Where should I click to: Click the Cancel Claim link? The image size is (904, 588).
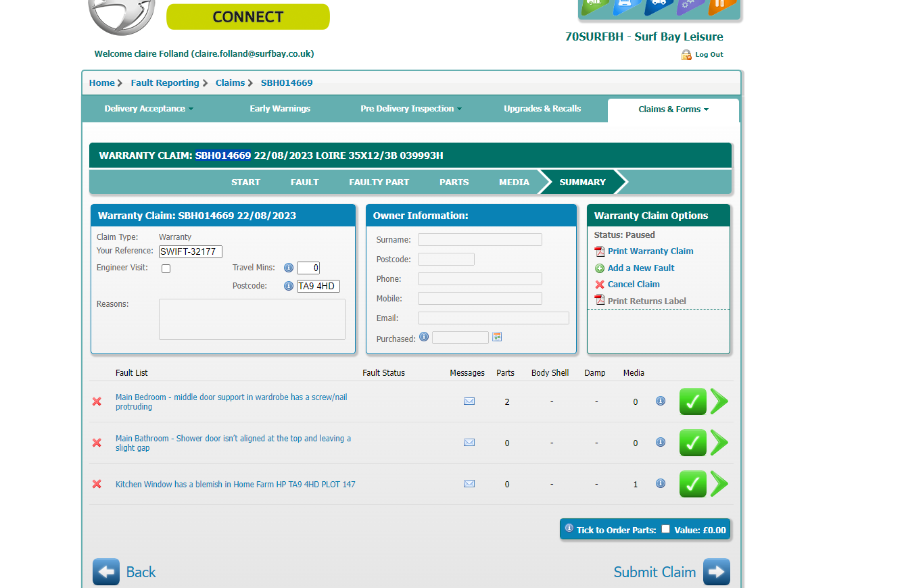pos(634,285)
